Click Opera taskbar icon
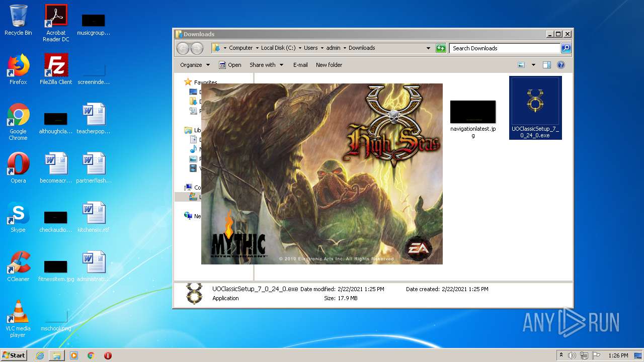Screen dimensions: 644x362 click(x=108, y=355)
